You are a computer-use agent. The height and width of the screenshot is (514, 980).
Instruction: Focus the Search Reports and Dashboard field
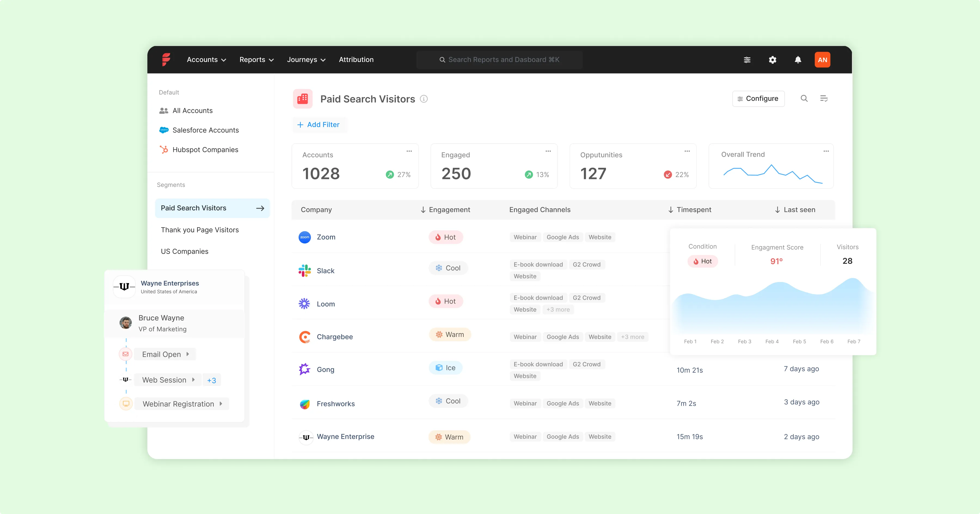click(x=499, y=60)
